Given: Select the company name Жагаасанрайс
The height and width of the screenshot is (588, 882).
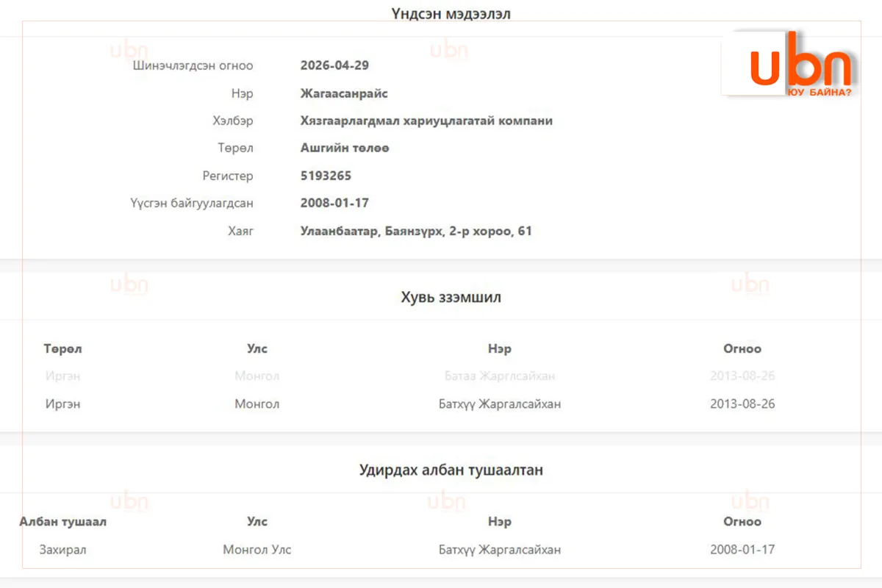Looking at the screenshot, I should pyautogui.click(x=344, y=93).
